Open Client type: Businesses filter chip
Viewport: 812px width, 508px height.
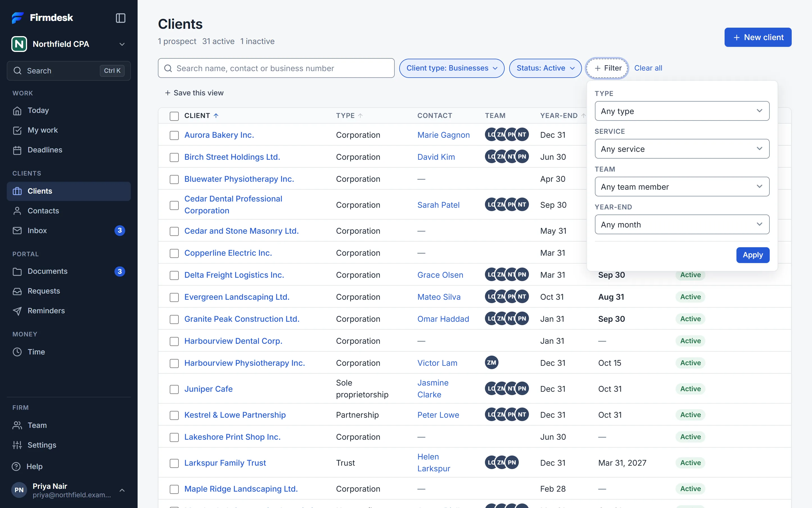[x=452, y=68]
